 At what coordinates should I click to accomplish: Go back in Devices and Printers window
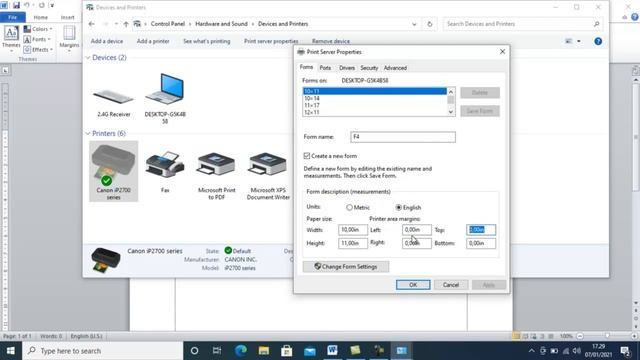pos(91,24)
